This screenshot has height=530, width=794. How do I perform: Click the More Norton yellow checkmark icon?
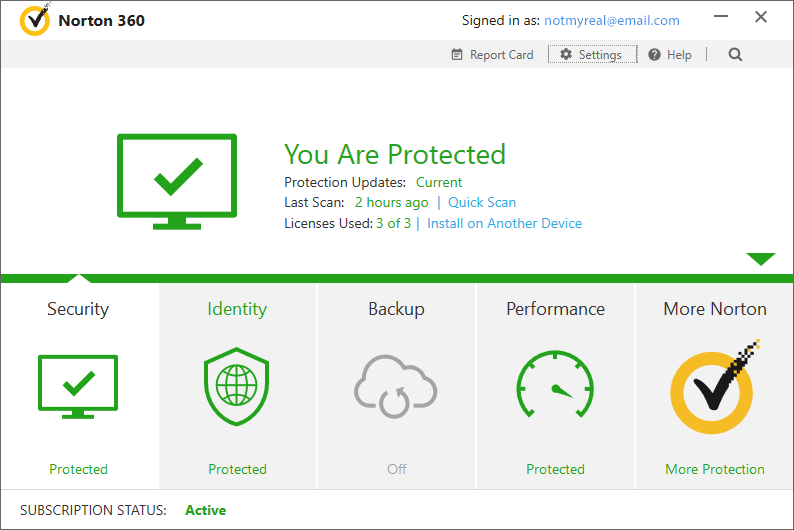click(713, 387)
